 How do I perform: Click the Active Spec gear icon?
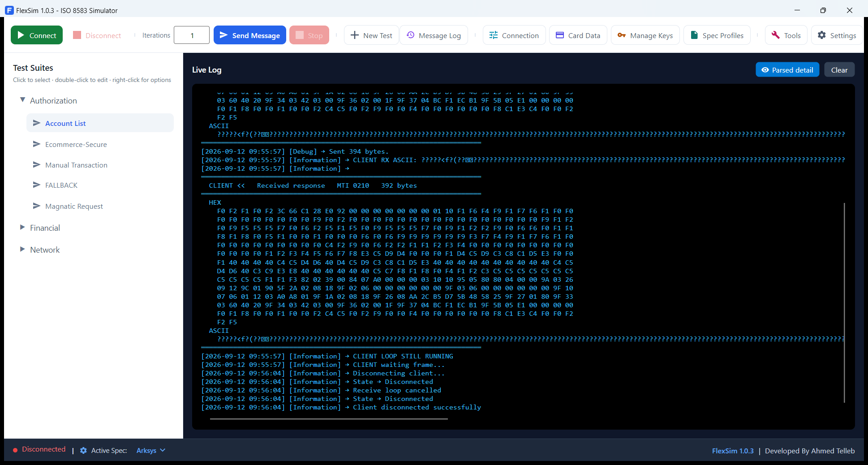tap(83, 450)
